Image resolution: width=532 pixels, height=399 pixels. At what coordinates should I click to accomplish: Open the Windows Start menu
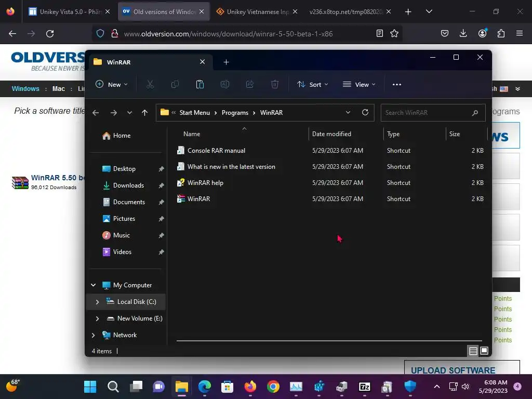click(x=90, y=387)
